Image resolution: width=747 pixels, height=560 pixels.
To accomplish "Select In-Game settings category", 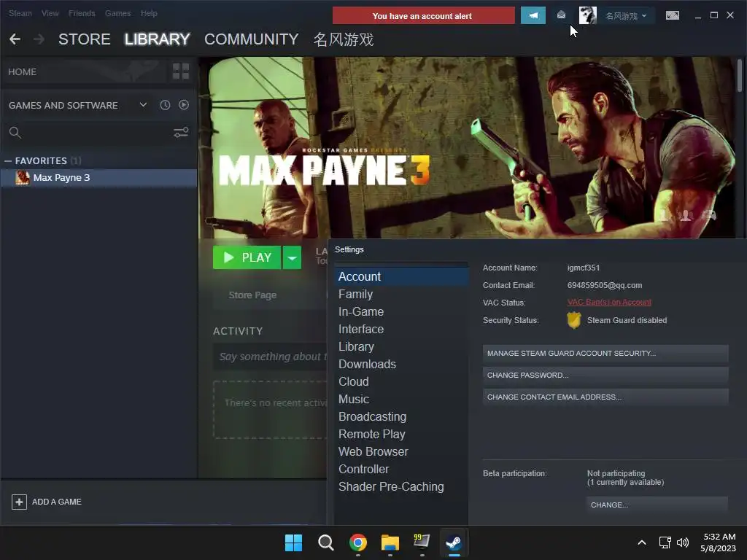I will tap(401, 311).
